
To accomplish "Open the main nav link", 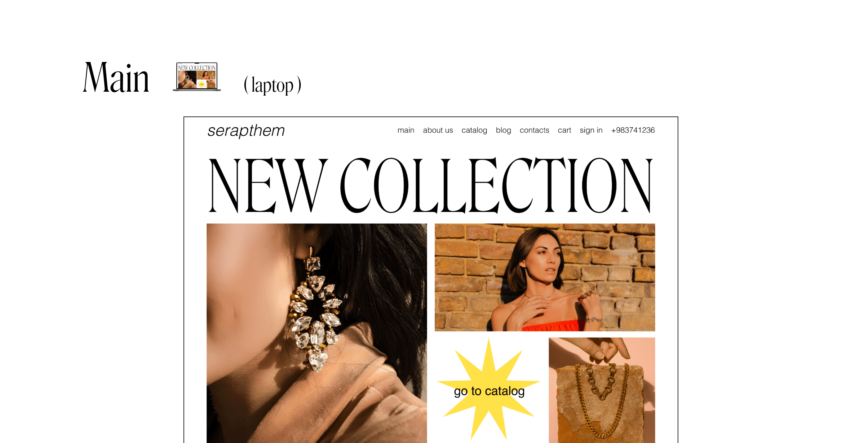I will [406, 130].
